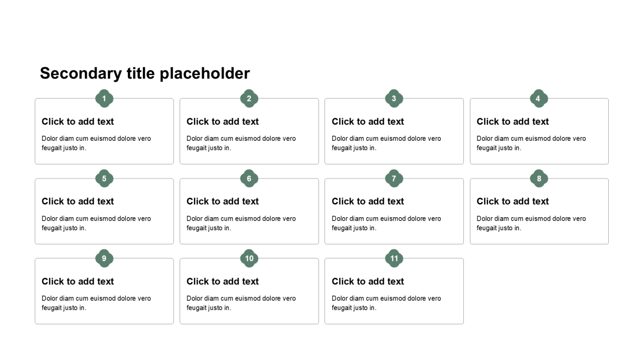This screenshot has width=644, height=362.
Task: Select the green badge numbered 10
Action: [x=249, y=258]
